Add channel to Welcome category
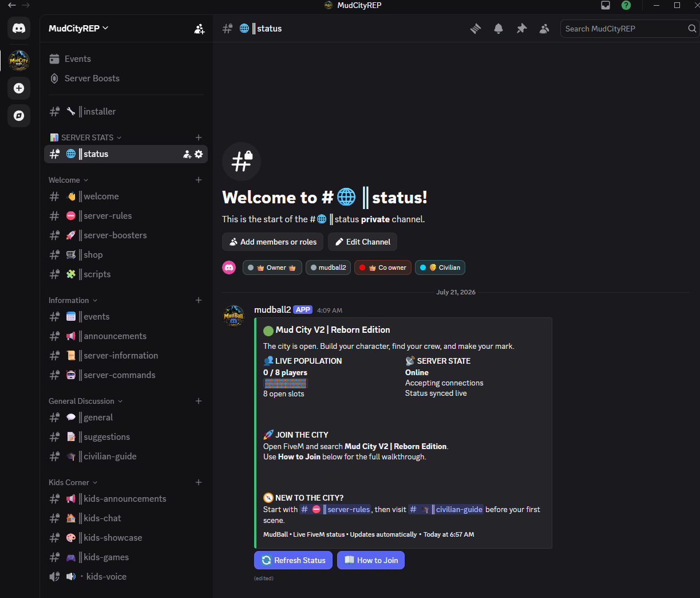Screen dimensions: 700x598 199,180
